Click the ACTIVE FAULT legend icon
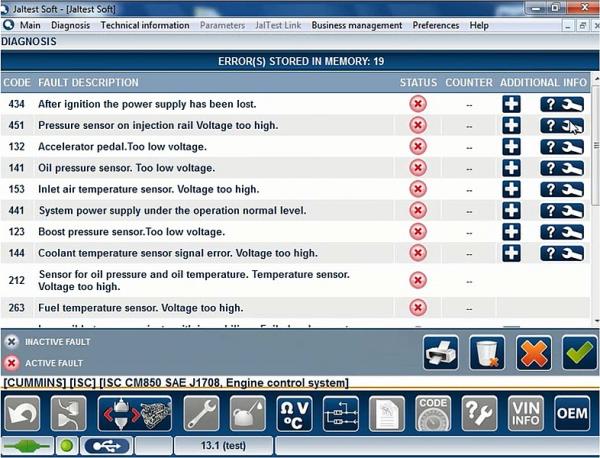 coord(12,363)
